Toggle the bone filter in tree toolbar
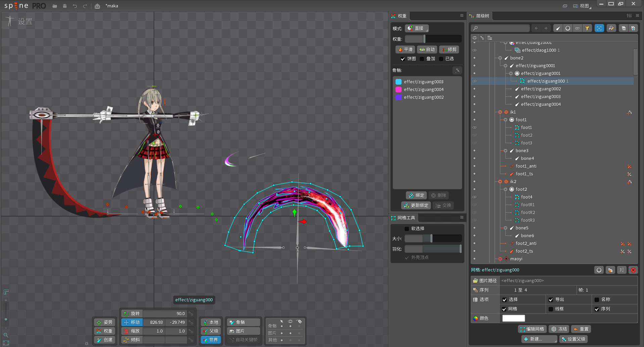The width and height of the screenshot is (644, 347). pos(558,28)
